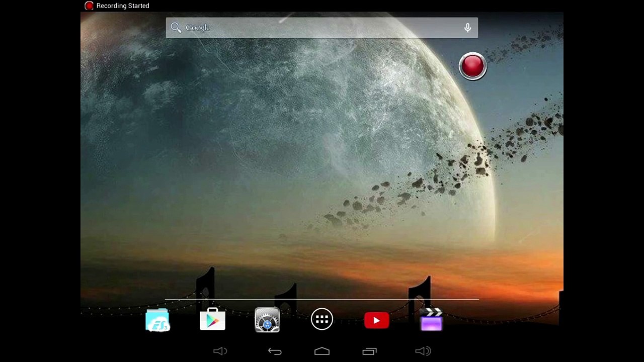Tap the Google voice search microphone

coord(467,28)
